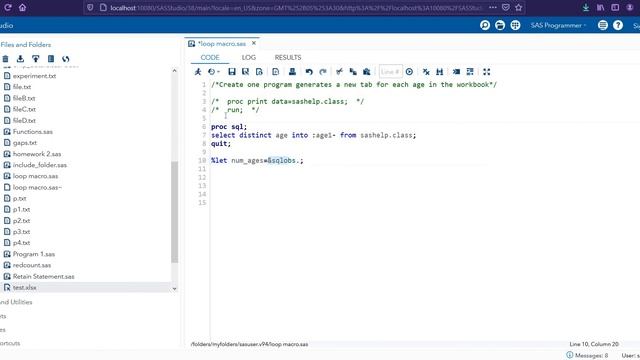The image size is (640, 360).
Task: Select p3.txt in the file list
Action: tap(21, 232)
